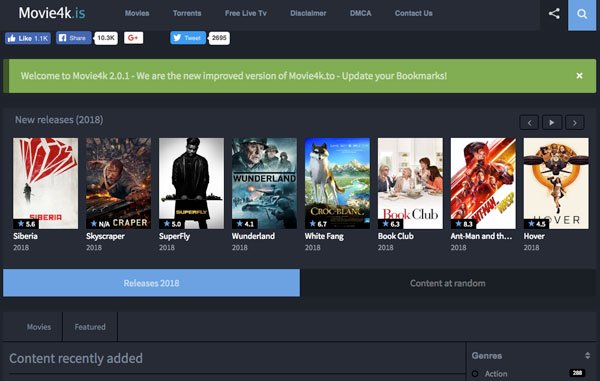Open the Book Club movie poster

(410, 183)
